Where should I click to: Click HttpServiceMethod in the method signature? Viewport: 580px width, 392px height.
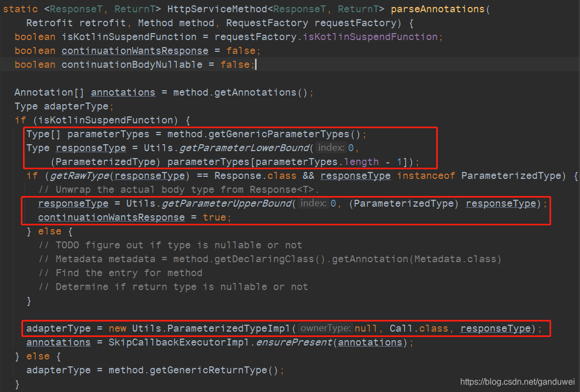pos(217,9)
